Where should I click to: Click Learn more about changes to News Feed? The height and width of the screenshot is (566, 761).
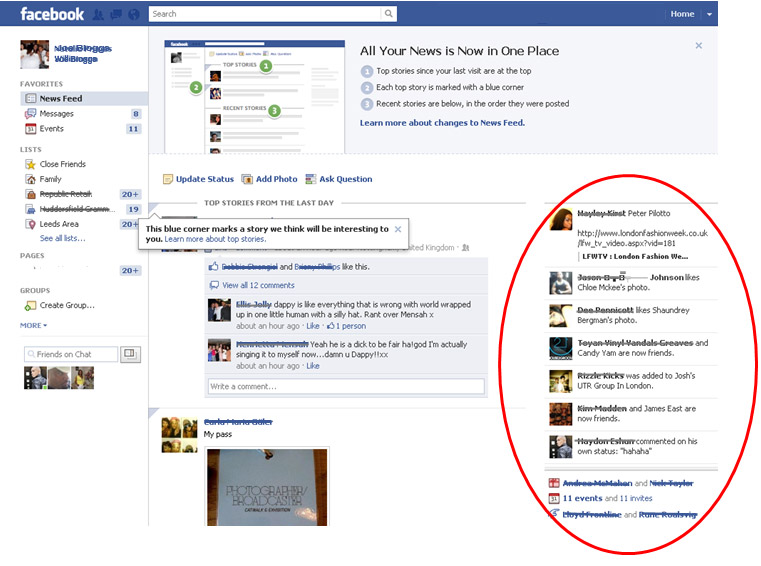442,123
